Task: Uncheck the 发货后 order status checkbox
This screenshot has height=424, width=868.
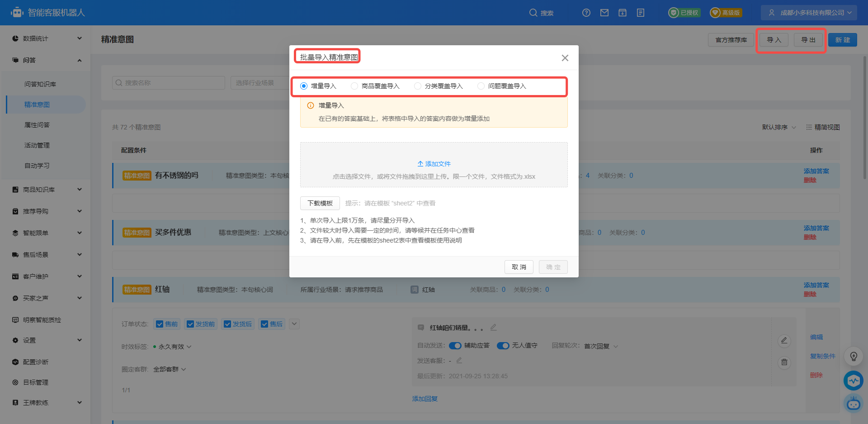Action: pyautogui.click(x=227, y=324)
